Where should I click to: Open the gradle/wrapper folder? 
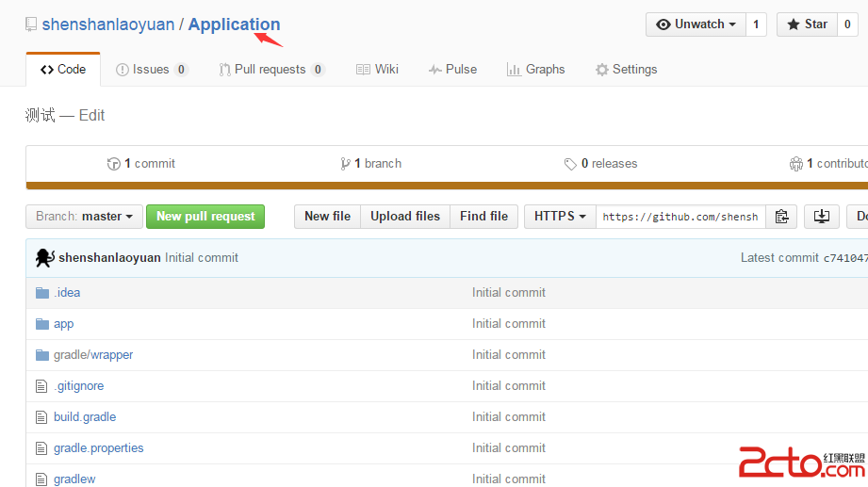coord(93,355)
